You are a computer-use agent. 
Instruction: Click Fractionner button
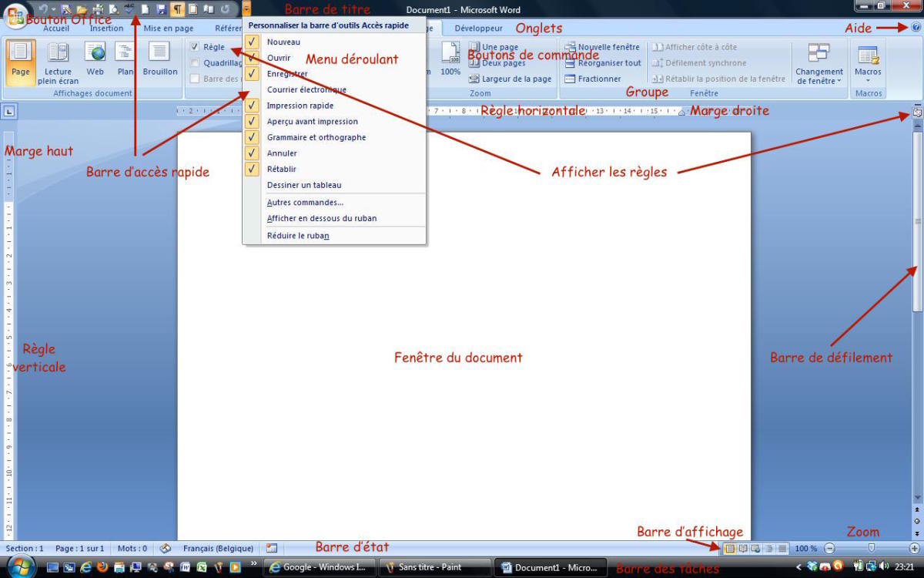click(593, 79)
